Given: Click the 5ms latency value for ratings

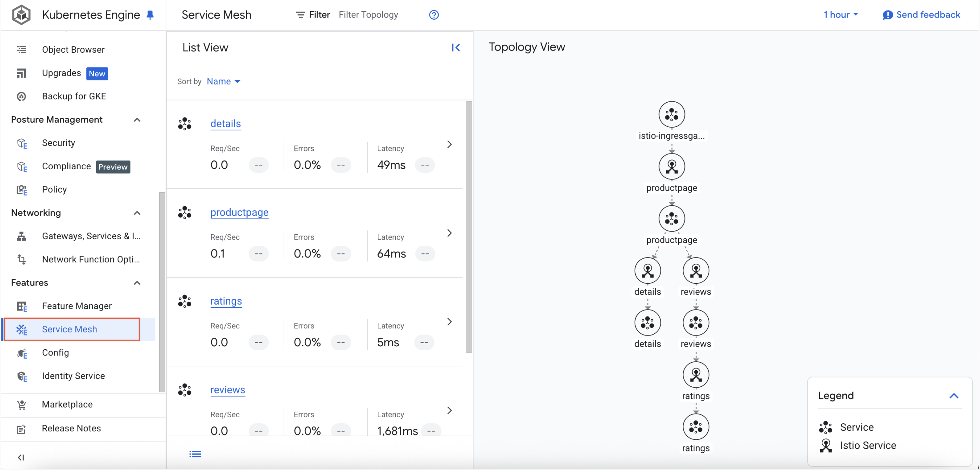Looking at the screenshot, I should [388, 343].
